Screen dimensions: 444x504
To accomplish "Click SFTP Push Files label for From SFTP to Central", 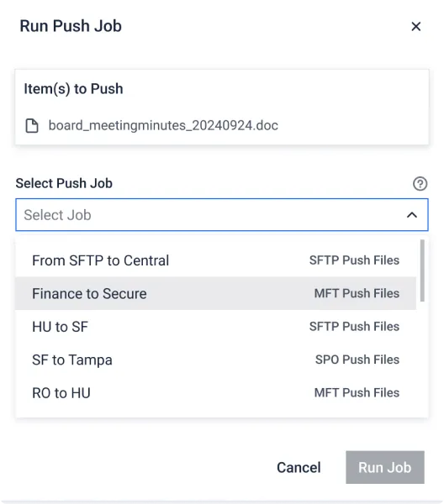I will pyautogui.click(x=354, y=260).
